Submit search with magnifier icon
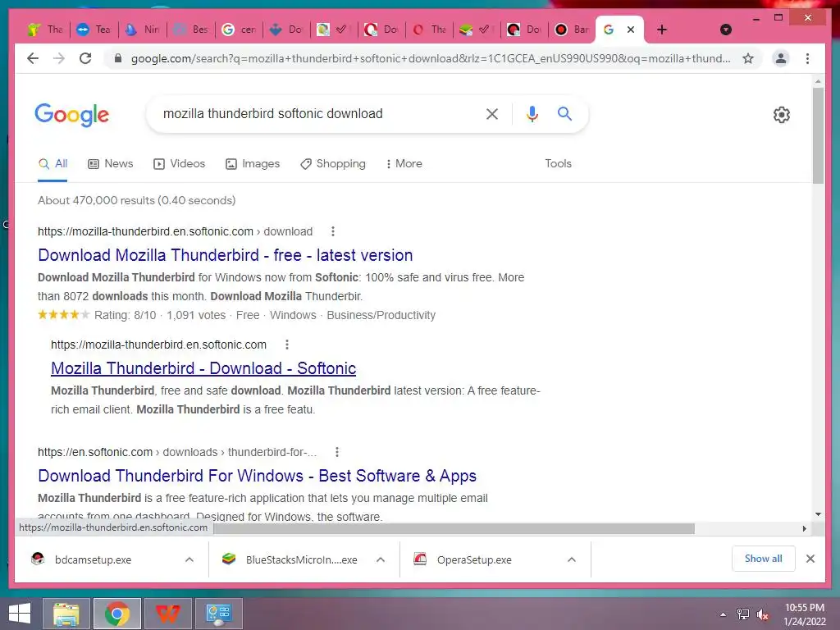840x630 pixels. 564,113
